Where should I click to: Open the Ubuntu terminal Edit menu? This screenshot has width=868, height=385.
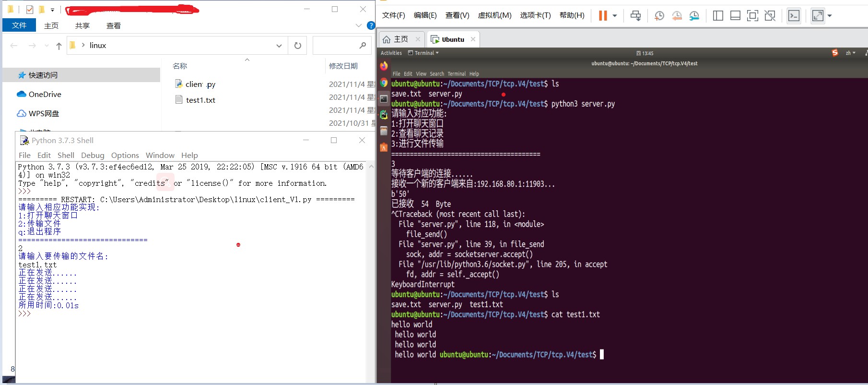[408, 74]
